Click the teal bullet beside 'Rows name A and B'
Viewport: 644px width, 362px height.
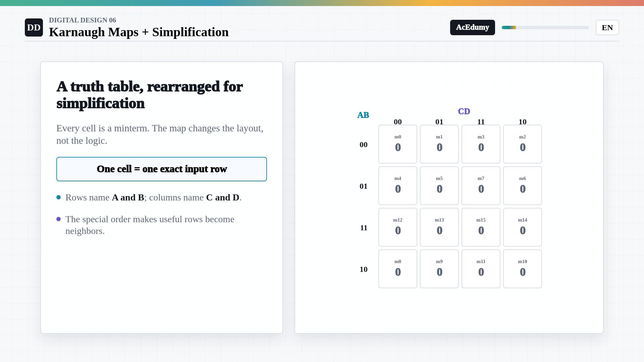pyautogui.click(x=59, y=197)
